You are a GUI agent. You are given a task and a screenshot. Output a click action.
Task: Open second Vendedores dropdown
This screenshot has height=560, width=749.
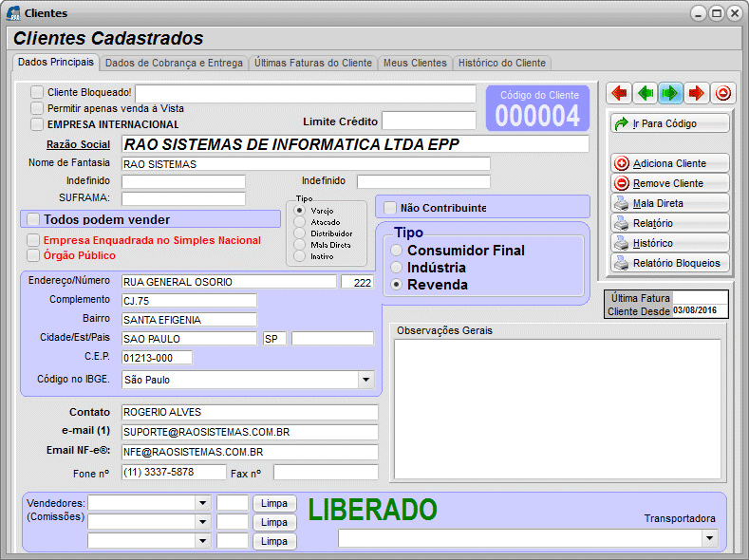click(202, 522)
